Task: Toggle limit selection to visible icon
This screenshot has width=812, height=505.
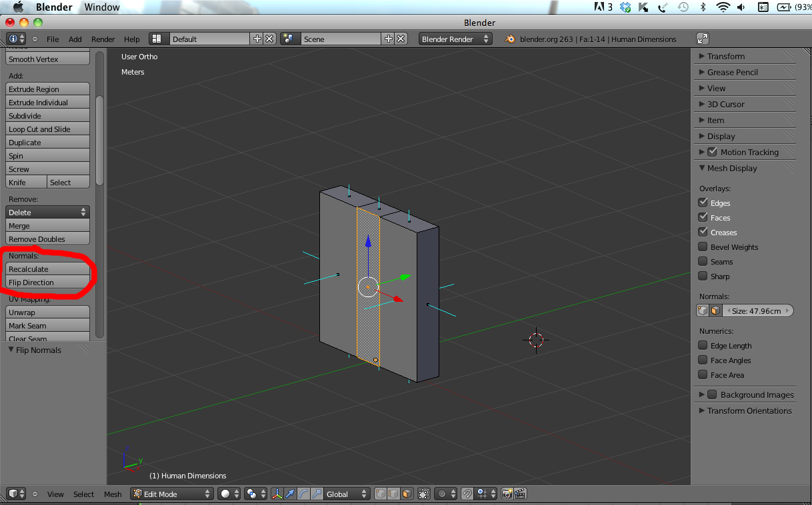Action: 423,494
